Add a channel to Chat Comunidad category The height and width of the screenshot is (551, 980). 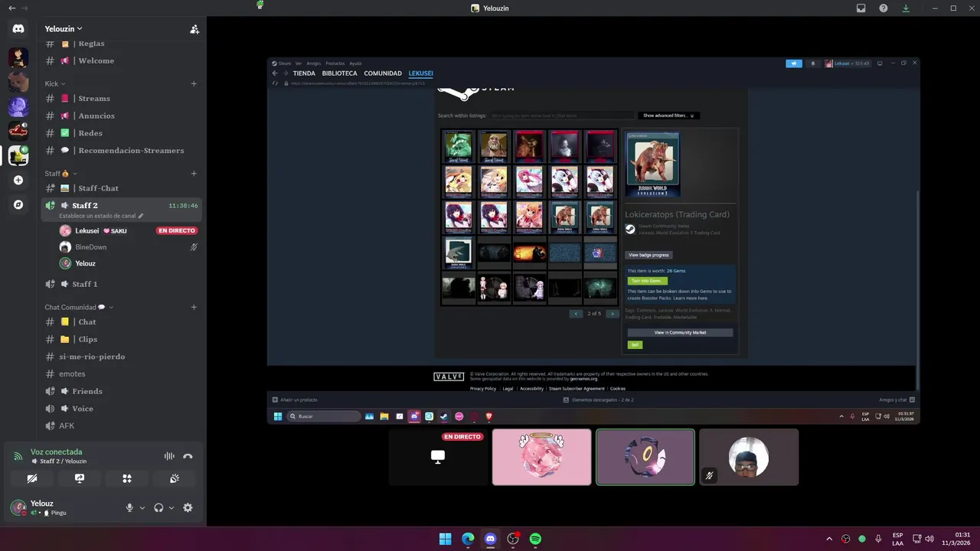pyautogui.click(x=194, y=307)
